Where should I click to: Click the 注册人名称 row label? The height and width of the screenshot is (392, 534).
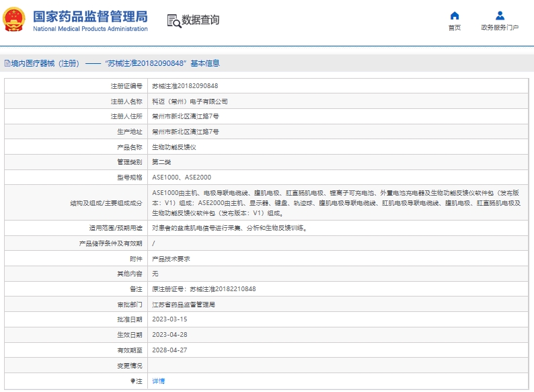(x=126, y=102)
